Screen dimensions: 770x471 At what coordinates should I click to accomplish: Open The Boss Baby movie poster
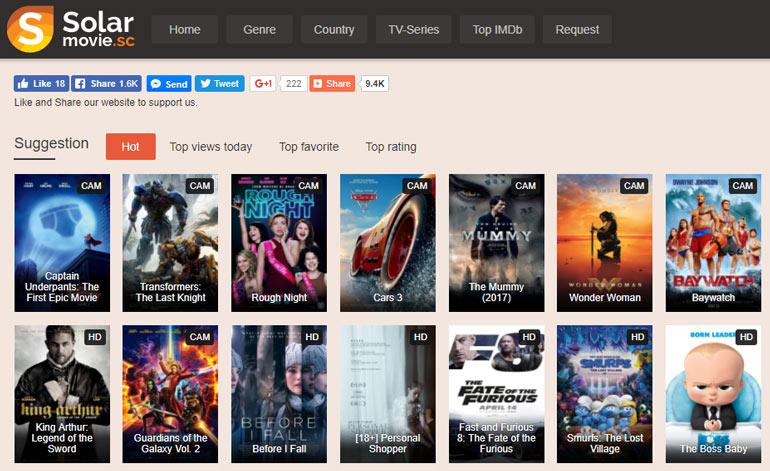coord(713,393)
